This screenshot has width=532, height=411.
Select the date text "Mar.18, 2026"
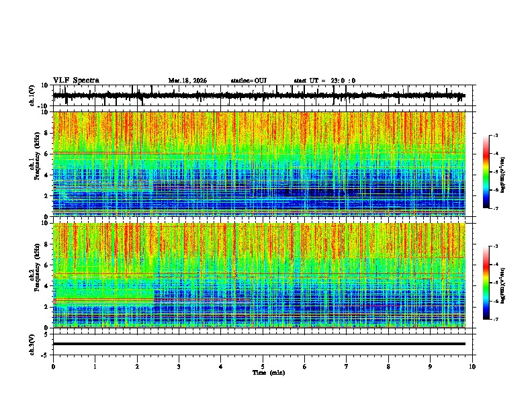187,81
